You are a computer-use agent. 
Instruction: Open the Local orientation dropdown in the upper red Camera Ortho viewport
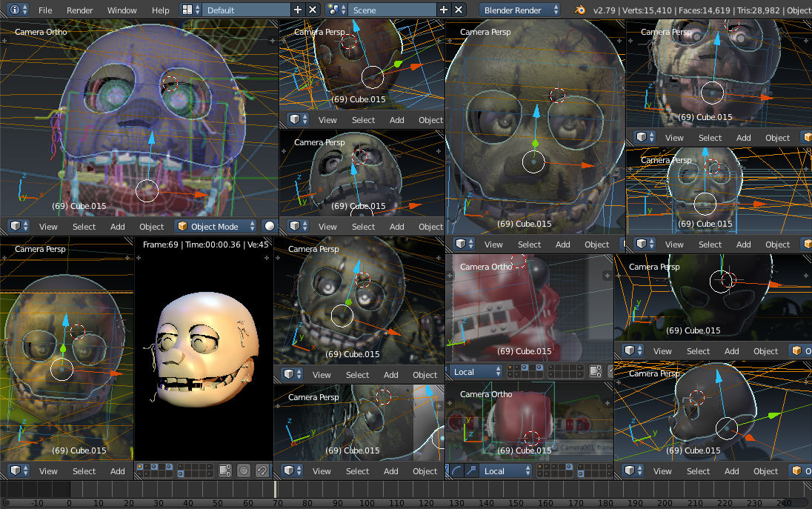[x=475, y=371]
